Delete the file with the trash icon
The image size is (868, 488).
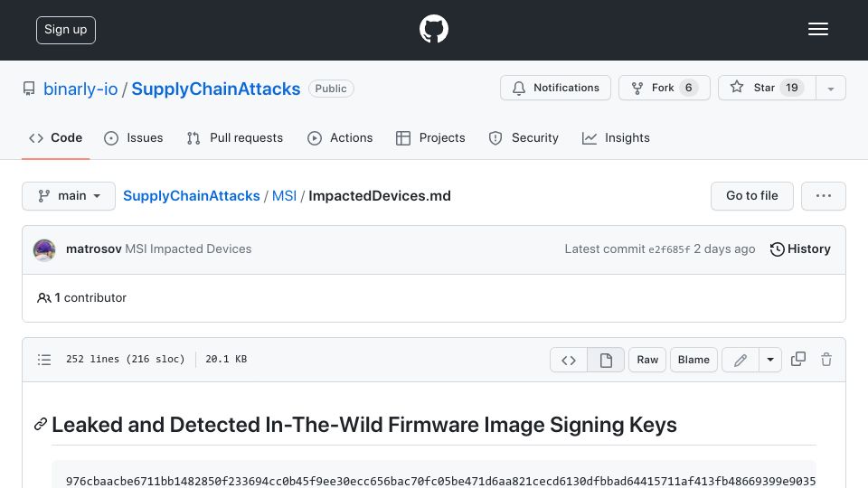(826, 359)
